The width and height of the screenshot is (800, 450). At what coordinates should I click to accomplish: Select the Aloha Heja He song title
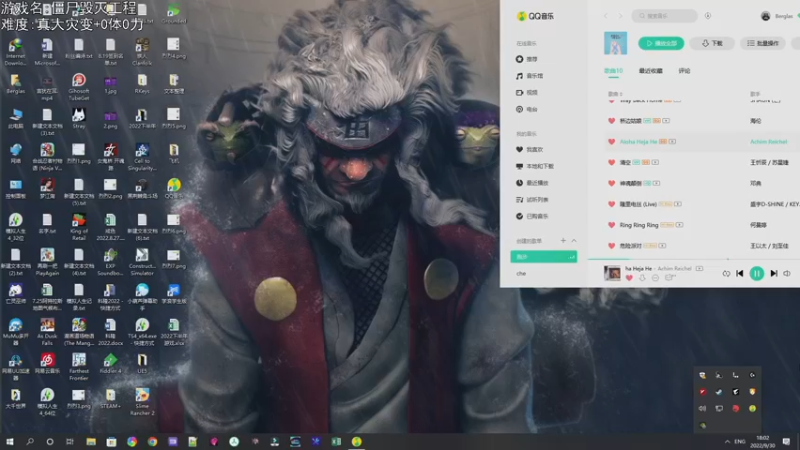[x=638, y=141]
